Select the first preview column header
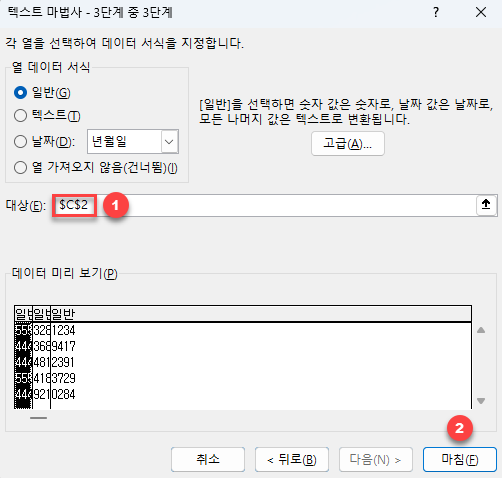This screenshot has height=478, width=502. point(23,314)
